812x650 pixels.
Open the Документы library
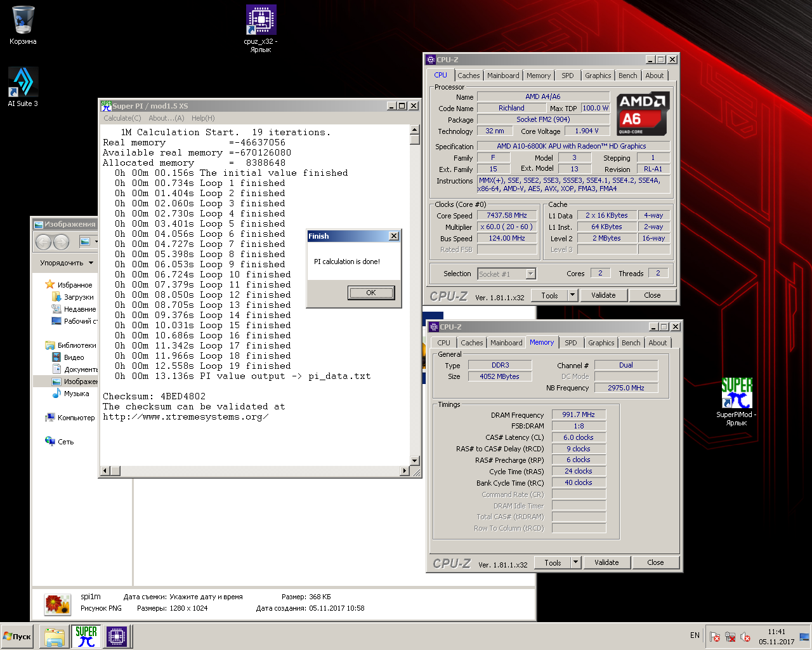(x=75, y=369)
